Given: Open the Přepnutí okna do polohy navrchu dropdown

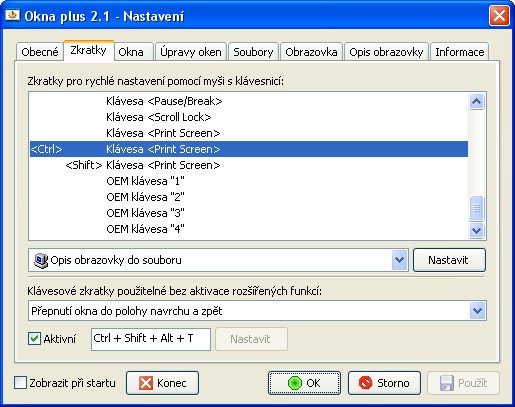Looking at the screenshot, I should (478, 311).
